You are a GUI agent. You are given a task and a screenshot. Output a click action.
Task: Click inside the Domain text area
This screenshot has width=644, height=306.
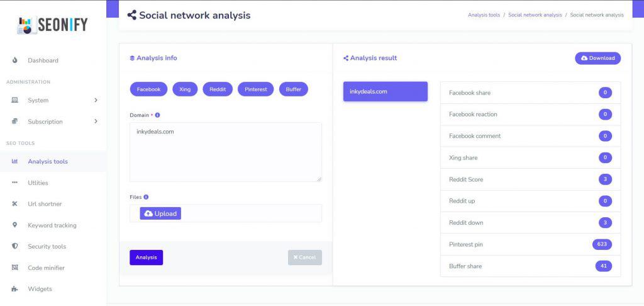[x=226, y=152]
